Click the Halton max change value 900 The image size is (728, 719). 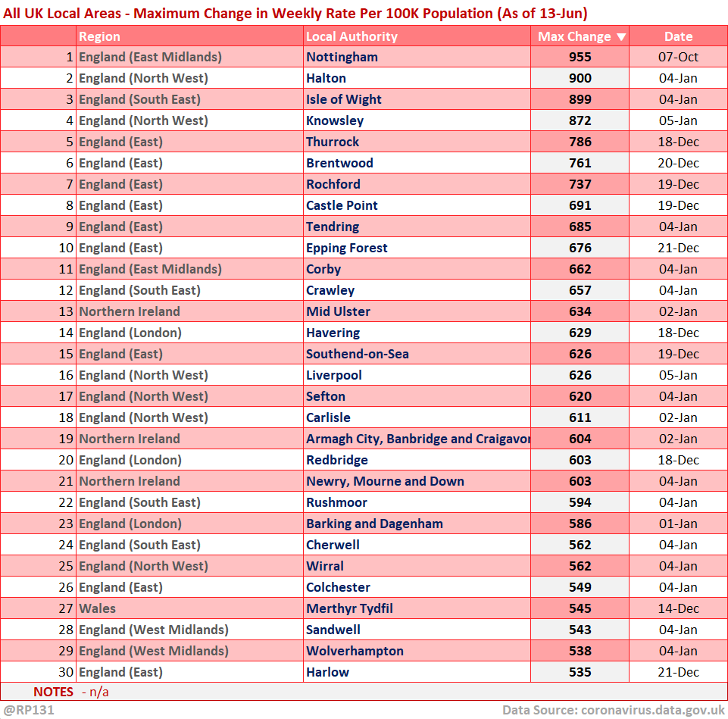(x=580, y=78)
